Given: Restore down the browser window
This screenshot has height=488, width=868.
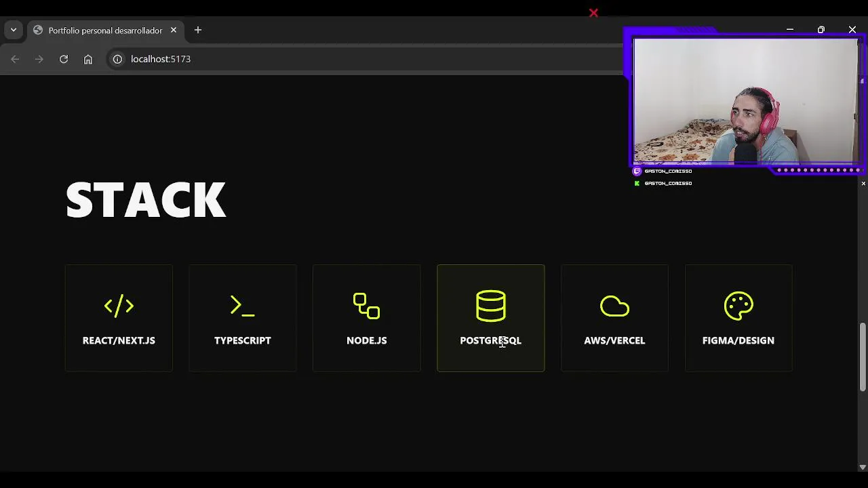Looking at the screenshot, I should (821, 30).
